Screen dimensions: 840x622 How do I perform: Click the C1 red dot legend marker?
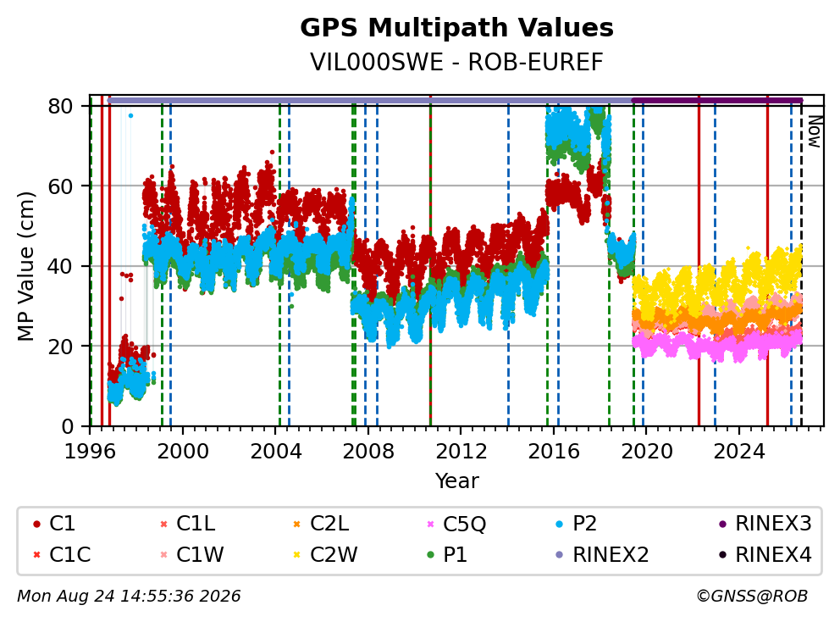[36, 525]
